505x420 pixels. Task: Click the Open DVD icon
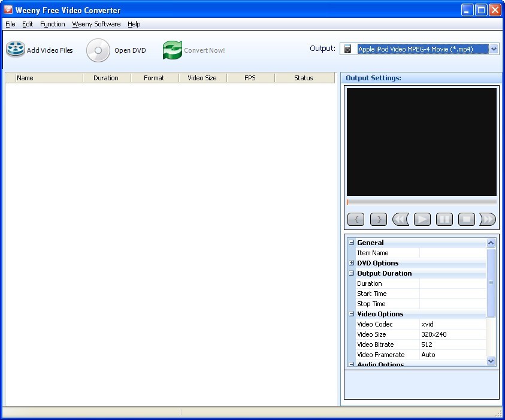pos(98,50)
